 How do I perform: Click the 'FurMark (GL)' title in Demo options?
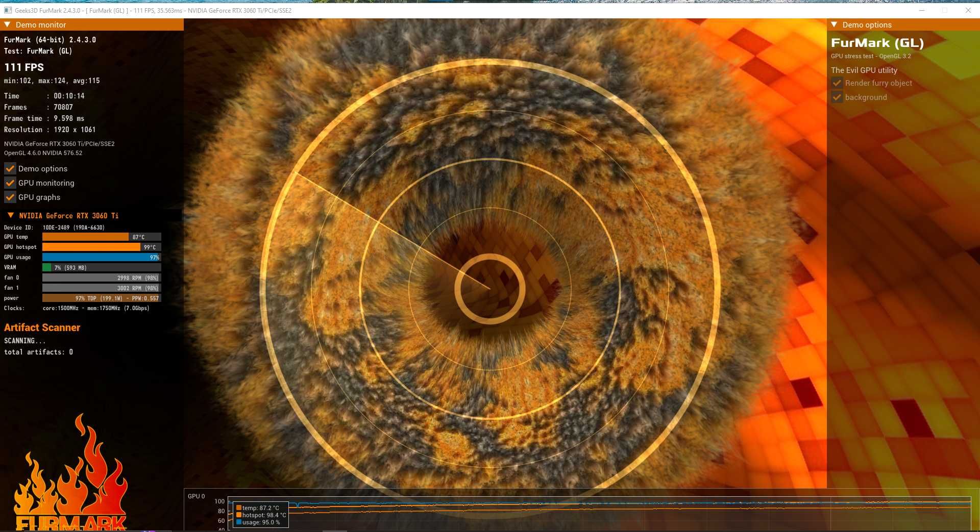(x=877, y=43)
